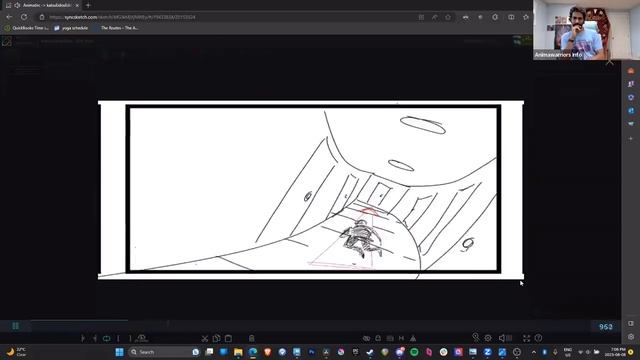The height and width of the screenshot is (360, 640).
Task: Open Zoom from the taskbar
Action: click(487, 352)
